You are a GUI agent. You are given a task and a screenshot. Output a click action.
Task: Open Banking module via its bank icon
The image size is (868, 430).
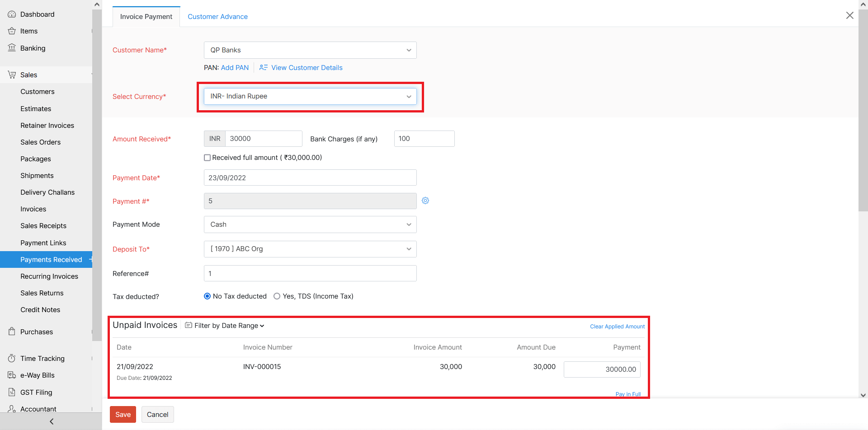[12, 48]
